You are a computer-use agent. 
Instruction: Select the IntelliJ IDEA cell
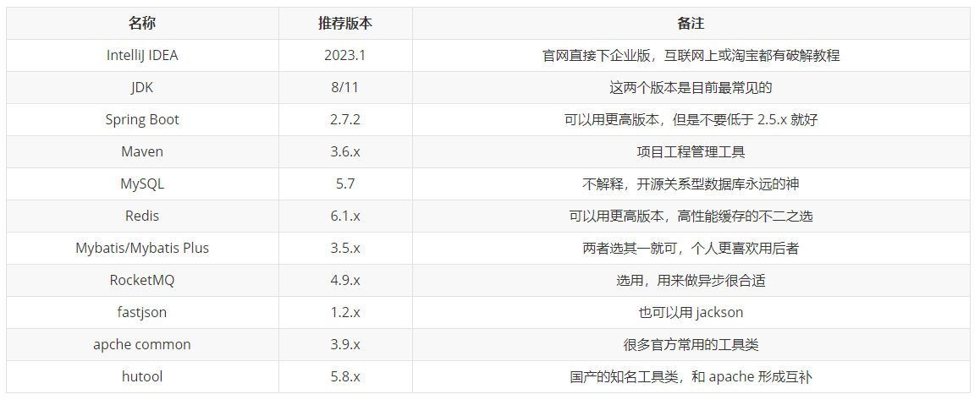coord(142,55)
